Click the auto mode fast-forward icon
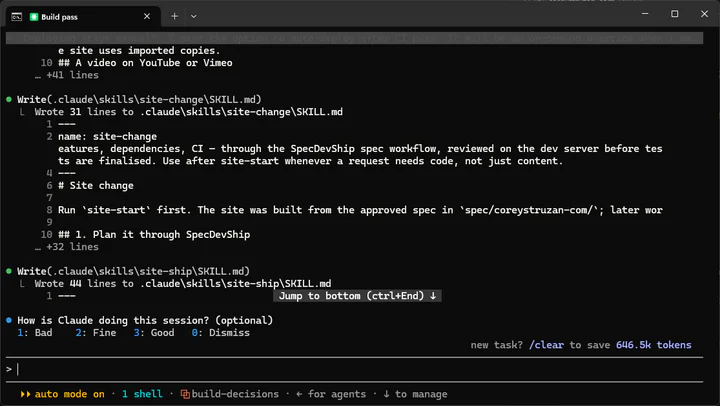This screenshot has height=406, width=720. click(x=26, y=394)
